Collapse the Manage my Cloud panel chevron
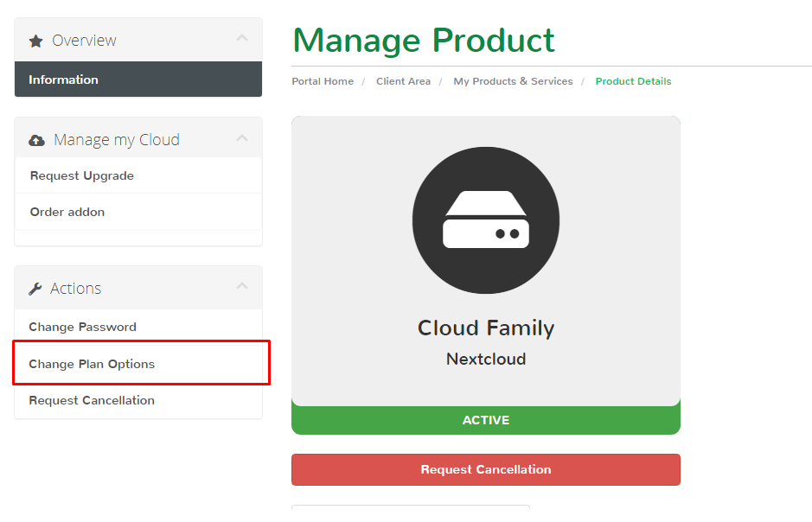 pyautogui.click(x=242, y=138)
